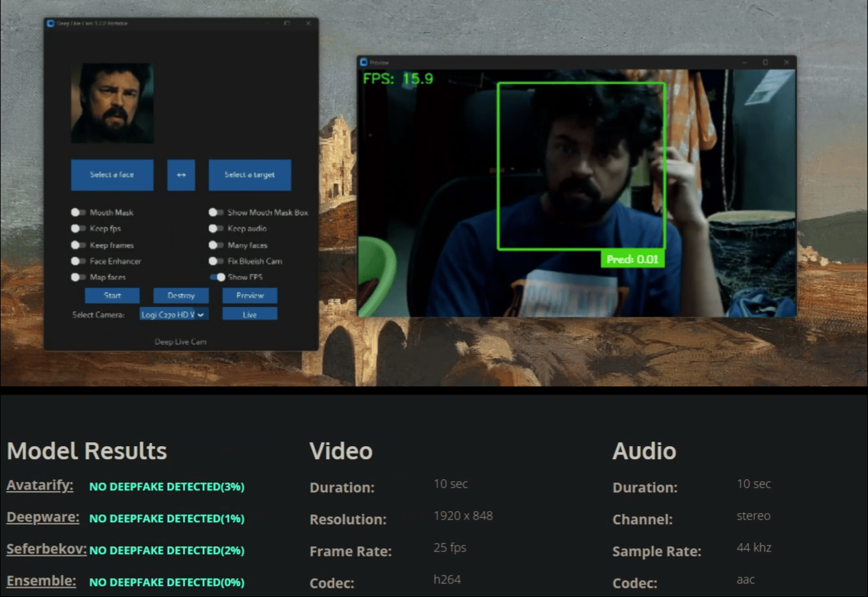Click the Select a face button

click(112, 175)
